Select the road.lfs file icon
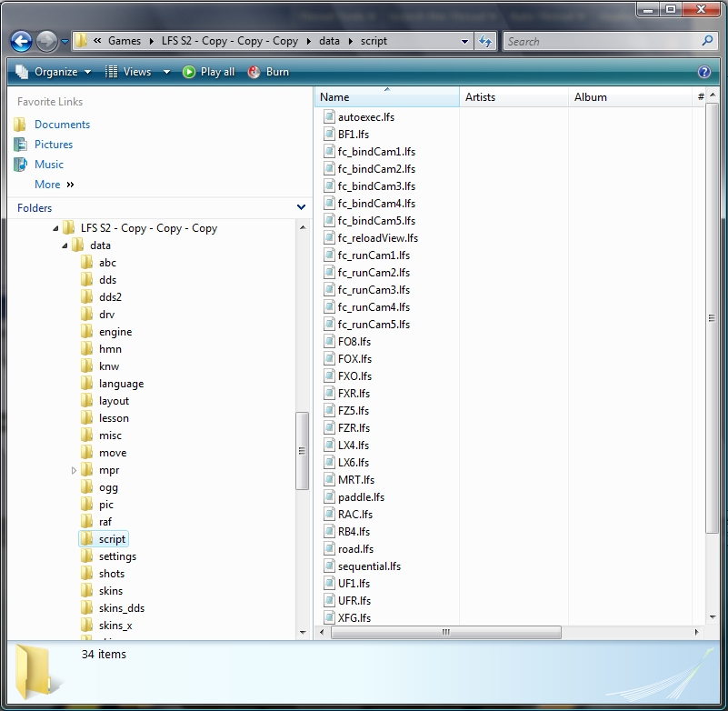 pyautogui.click(x=329, y=548)
